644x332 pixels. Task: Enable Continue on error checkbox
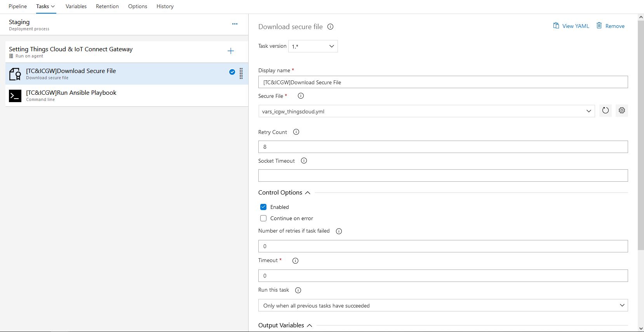pyautogui.click(x=263, y=218)
